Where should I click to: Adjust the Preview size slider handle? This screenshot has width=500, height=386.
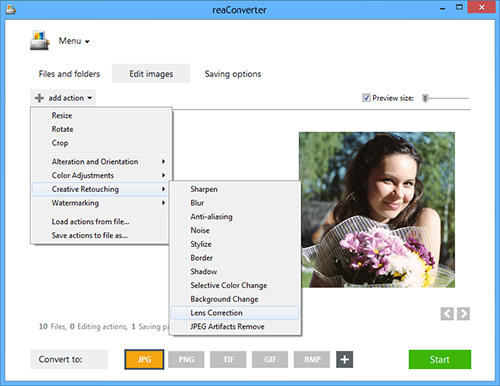point(425,98)
